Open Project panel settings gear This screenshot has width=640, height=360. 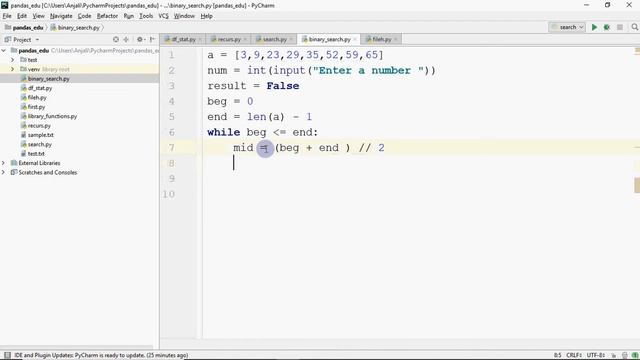click(140, 40)
